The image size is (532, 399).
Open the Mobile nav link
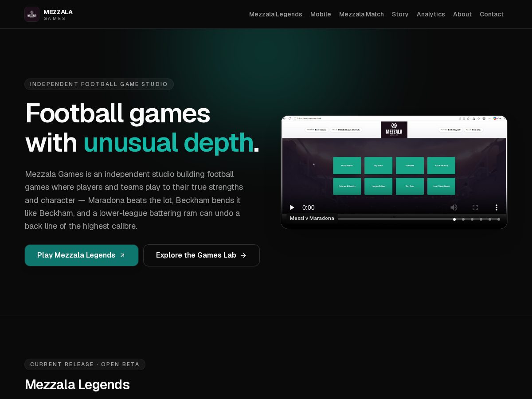(321, 14)
